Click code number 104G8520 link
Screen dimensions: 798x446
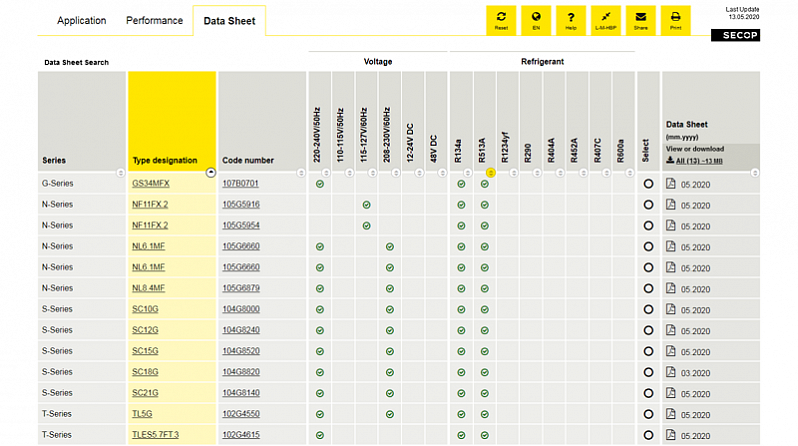(241, 351)
